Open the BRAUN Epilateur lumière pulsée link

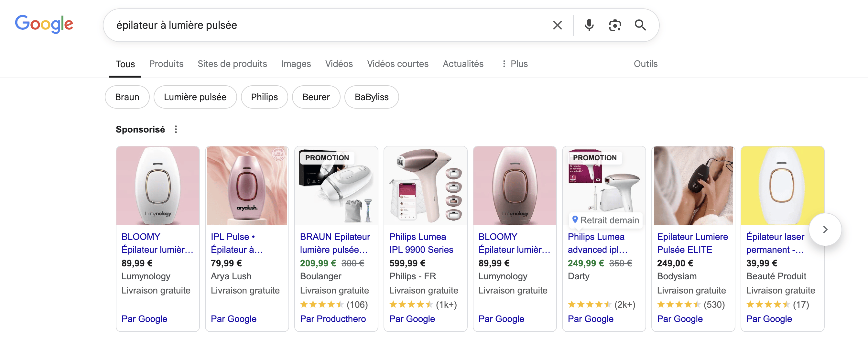[335, 243]
